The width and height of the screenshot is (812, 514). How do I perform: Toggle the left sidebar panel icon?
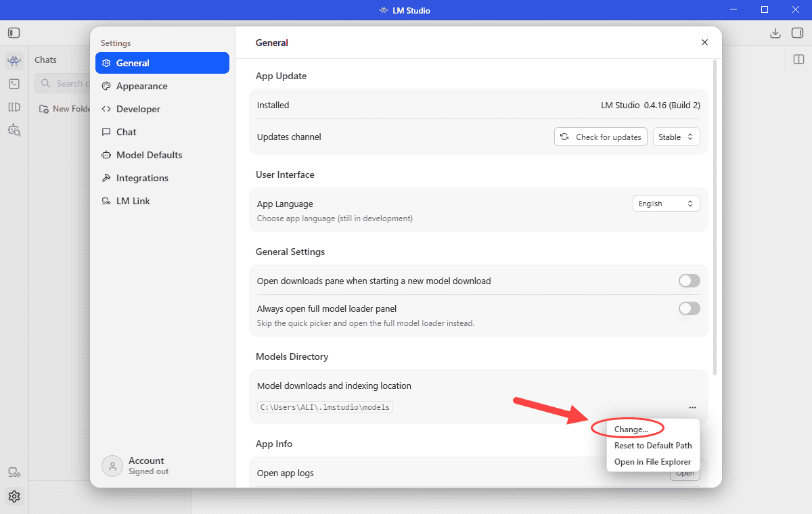(x=14, y=33)
